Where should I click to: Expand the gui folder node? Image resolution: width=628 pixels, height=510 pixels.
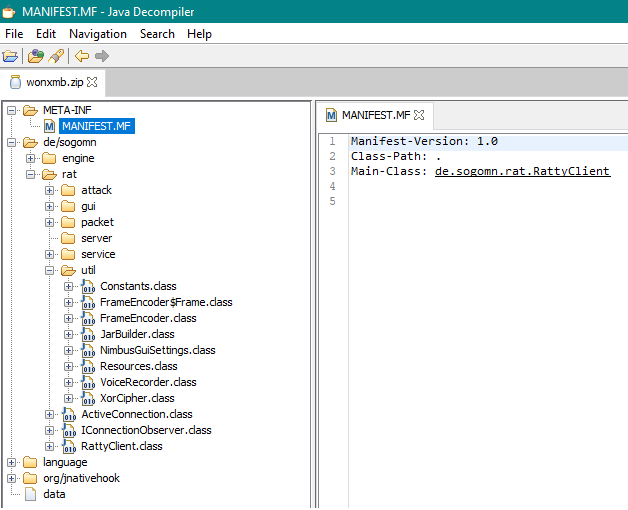(x=49, y=206)
